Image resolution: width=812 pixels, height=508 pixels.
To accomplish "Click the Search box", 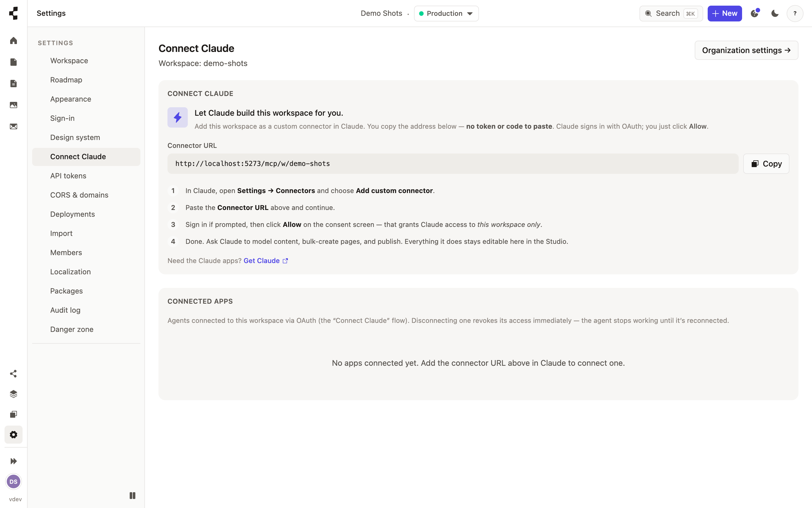I will click(x=671, y=14).
